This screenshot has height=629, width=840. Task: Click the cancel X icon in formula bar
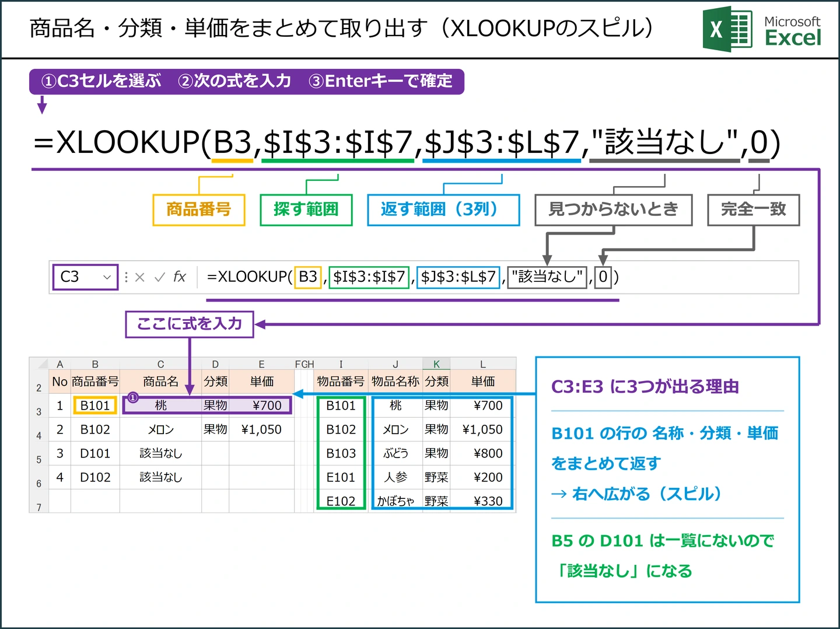coord(139,277)
